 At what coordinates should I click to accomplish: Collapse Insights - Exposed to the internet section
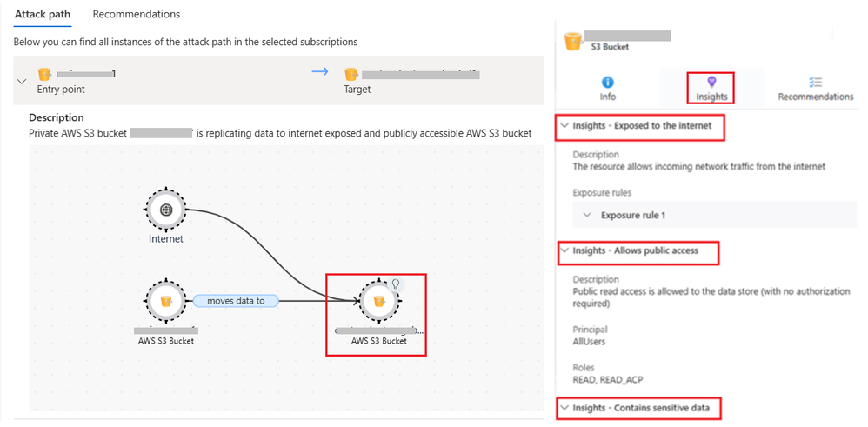pos(564,125)
